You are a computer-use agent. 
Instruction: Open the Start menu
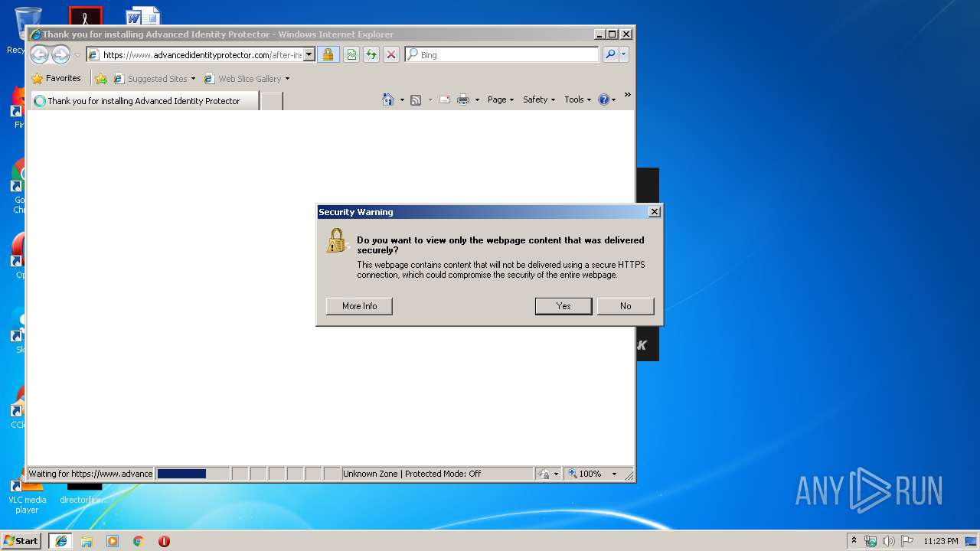click(21, 540)
